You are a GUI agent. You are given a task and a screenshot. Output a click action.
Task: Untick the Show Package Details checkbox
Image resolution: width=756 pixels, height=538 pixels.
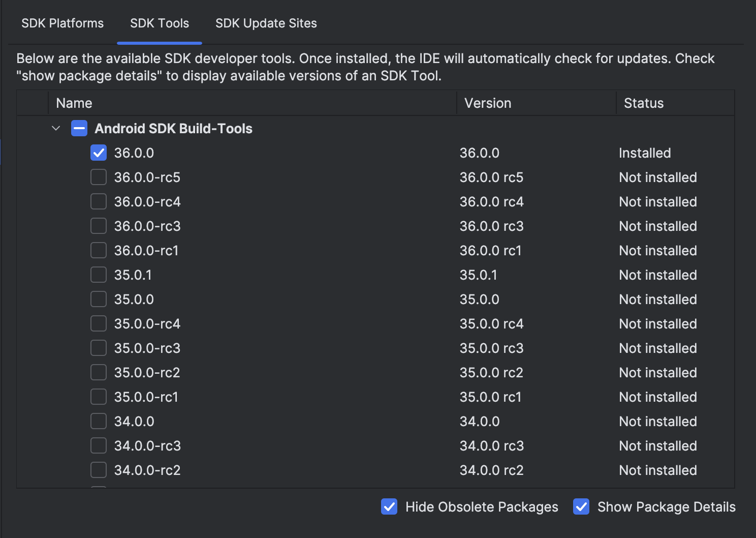pyautogui.click(x=581, y=506)
